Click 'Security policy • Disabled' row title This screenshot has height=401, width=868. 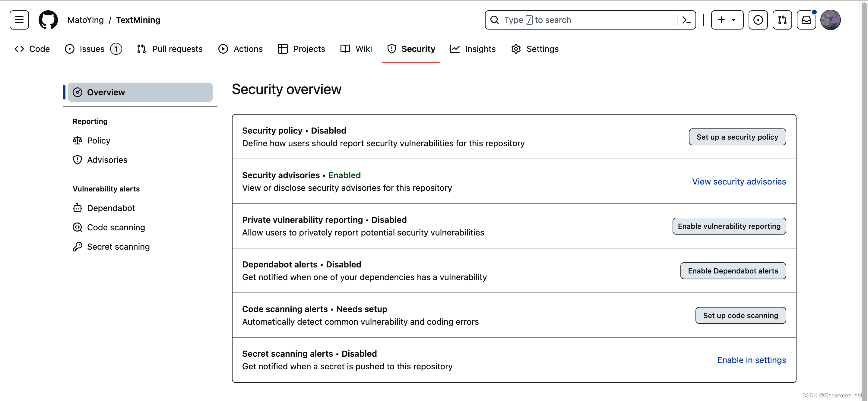pos(294,131)
